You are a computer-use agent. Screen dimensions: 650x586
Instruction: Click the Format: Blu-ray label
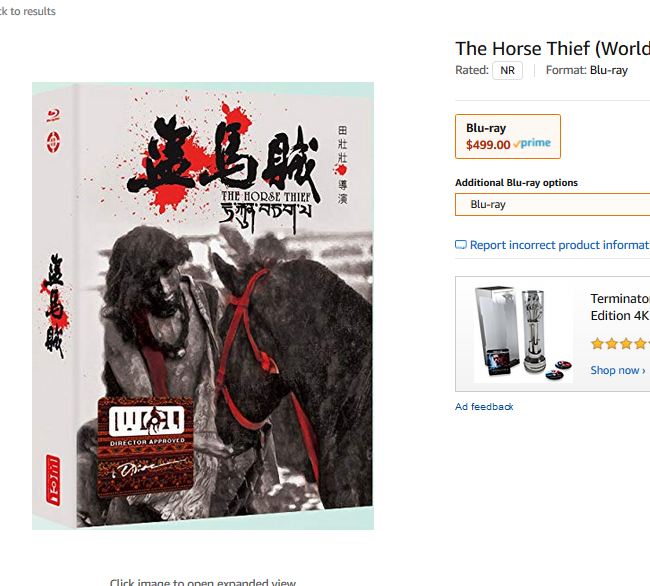pos(587,70)
